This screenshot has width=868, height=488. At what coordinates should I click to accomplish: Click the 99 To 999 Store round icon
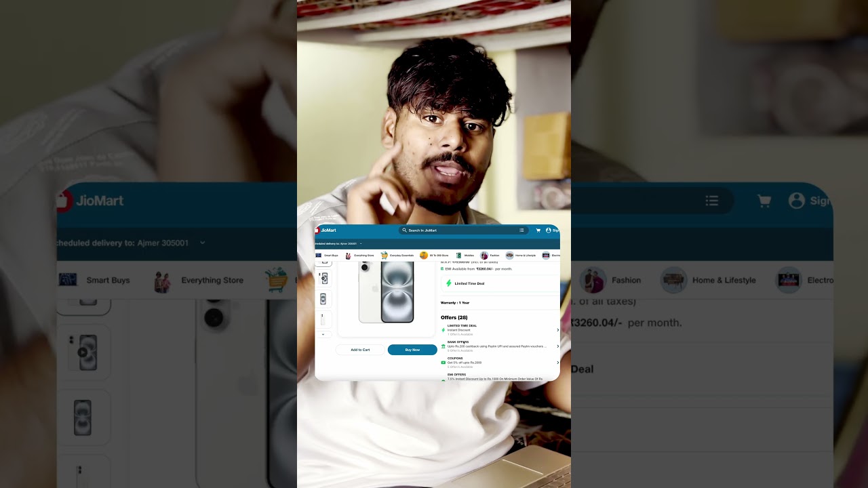click(x=424, y=256)
